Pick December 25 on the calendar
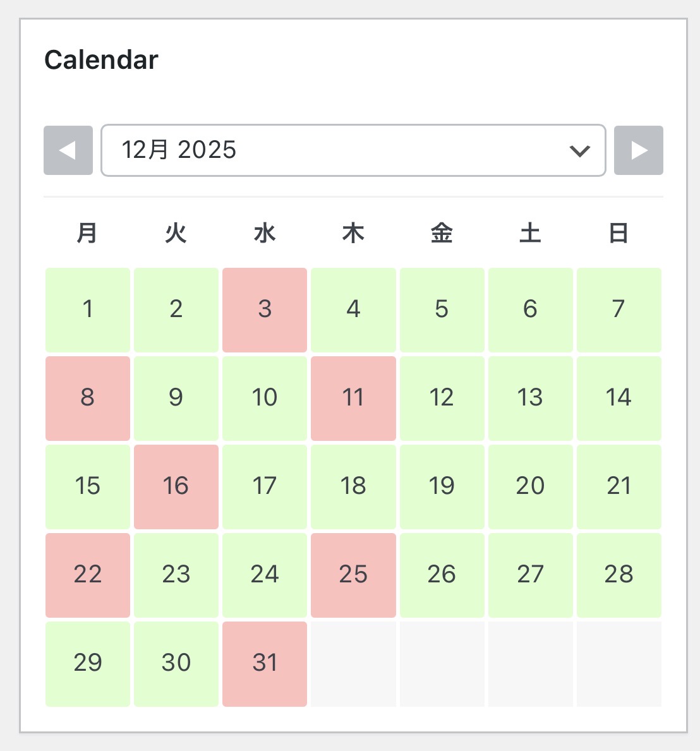The height and width of the screenshot is (751, 700). (353, 575)
